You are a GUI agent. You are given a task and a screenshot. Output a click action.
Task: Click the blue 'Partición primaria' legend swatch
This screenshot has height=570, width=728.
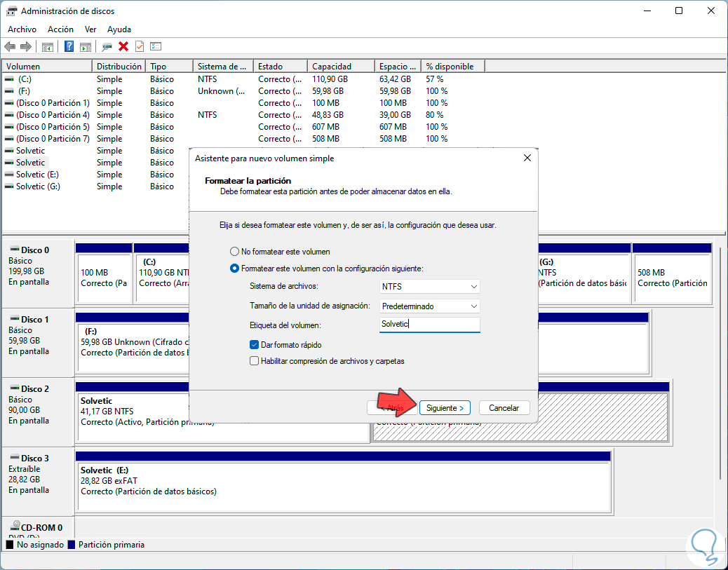coord(72,545)
